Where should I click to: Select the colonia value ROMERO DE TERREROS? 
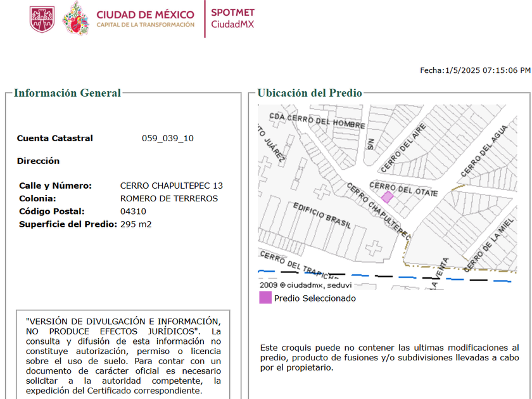[169, 198]
